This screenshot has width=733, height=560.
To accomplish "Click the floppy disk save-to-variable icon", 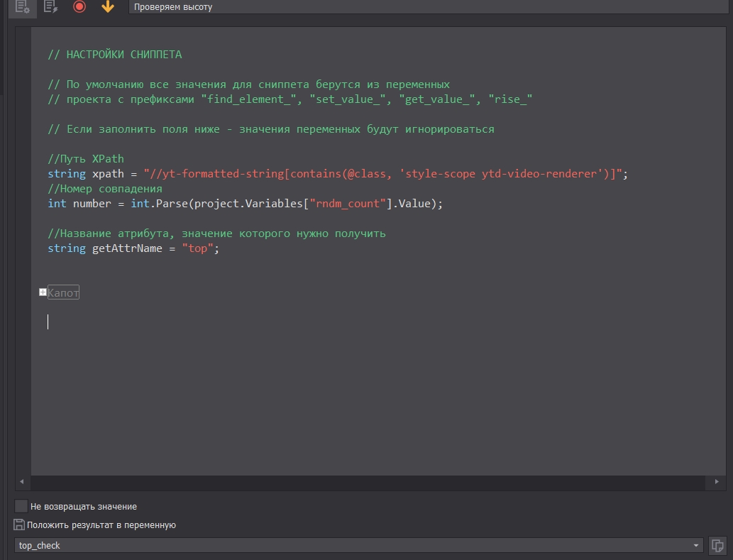I will tap(19, 525).
